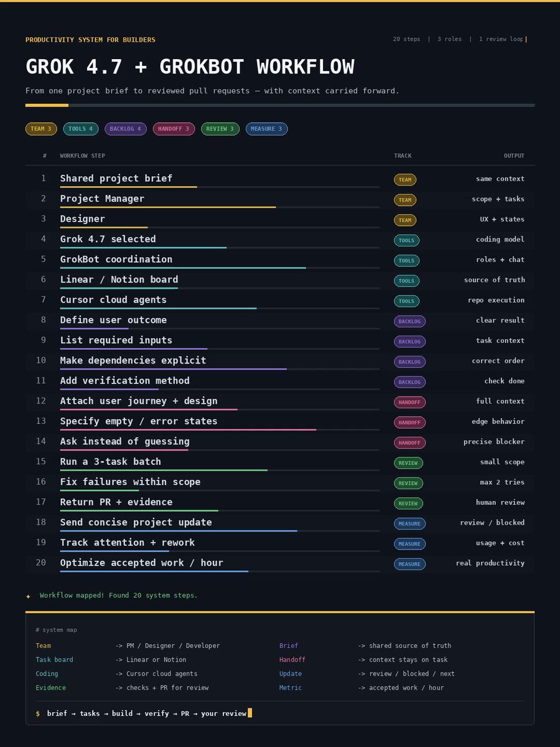Open the Linear / Notion board step
The image size is (560, 747).
pyautogui.click(x=119, y=280)
